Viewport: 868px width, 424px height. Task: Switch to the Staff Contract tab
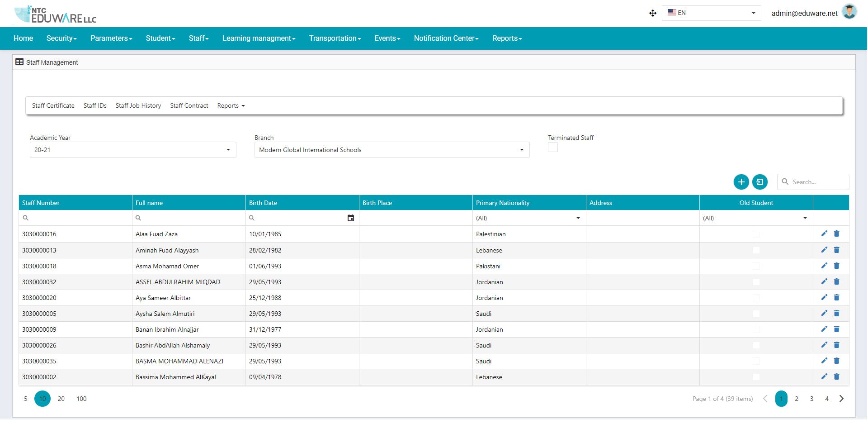[x=189, y=105]
